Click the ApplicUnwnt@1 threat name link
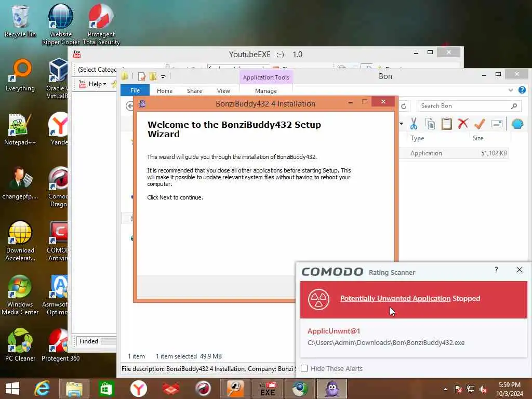 point(334,331)
